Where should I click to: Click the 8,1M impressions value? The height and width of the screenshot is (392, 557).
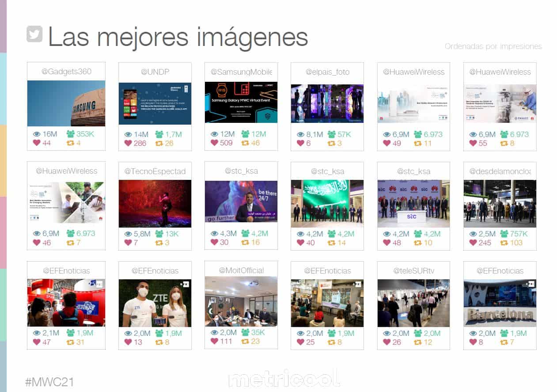[314, 134]
